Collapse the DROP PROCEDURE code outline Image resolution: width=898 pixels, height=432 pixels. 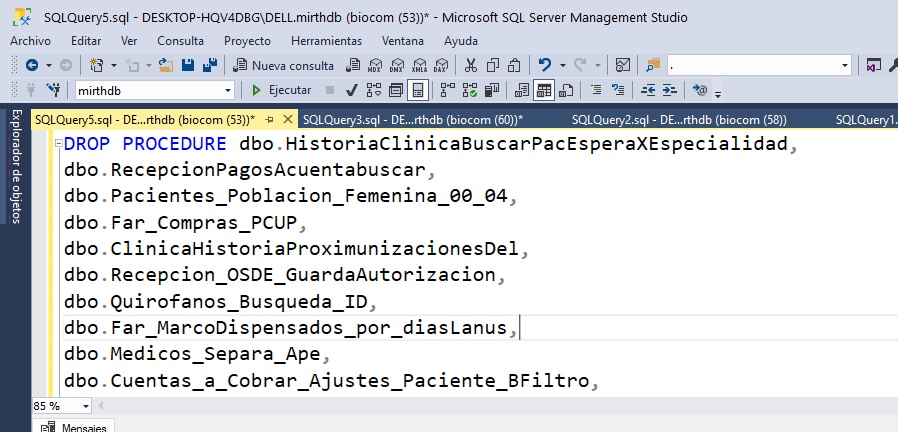(x=58, y=144)
